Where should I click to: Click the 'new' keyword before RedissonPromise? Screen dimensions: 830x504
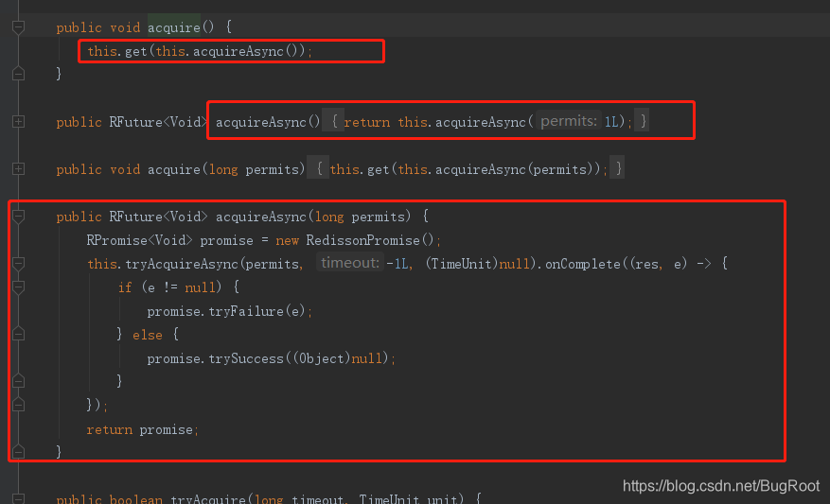[287, 241]
